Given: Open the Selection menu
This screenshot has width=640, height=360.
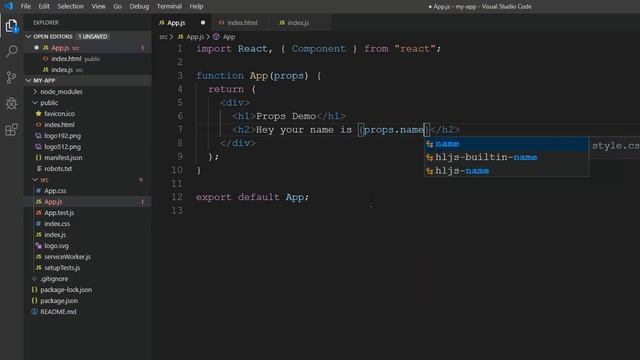Looking at the screenshot, I should pyautogui.click(x=70, y=7).
